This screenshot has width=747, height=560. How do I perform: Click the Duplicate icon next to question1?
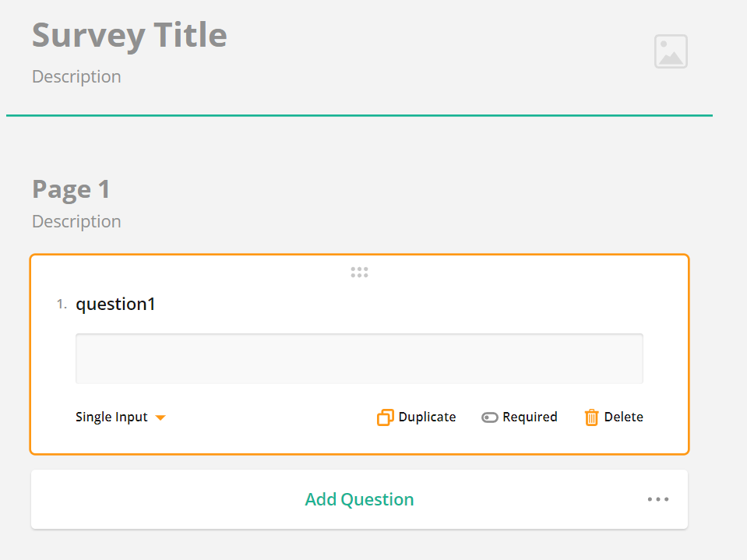(x=385, y=417)
